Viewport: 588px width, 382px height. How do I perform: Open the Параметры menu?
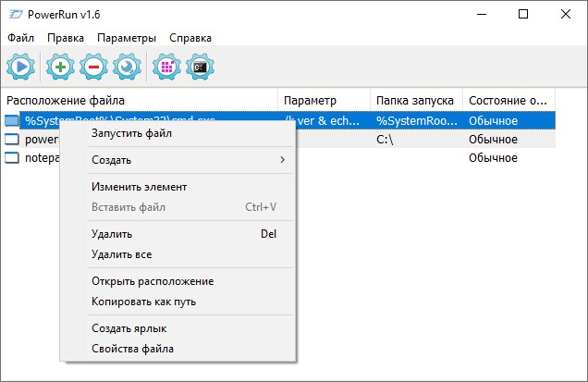pyautogui.click(x=124, y=38)
